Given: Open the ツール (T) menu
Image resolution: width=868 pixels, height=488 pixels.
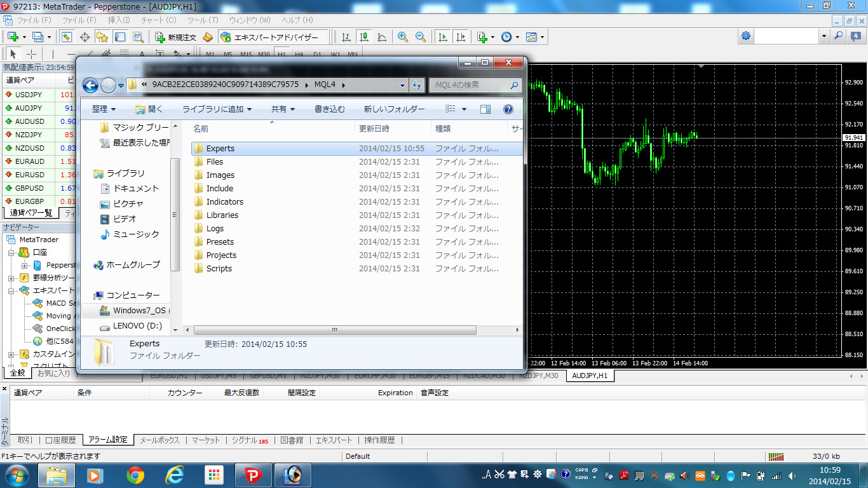Looking at the screenshot, I should point(203,20).
